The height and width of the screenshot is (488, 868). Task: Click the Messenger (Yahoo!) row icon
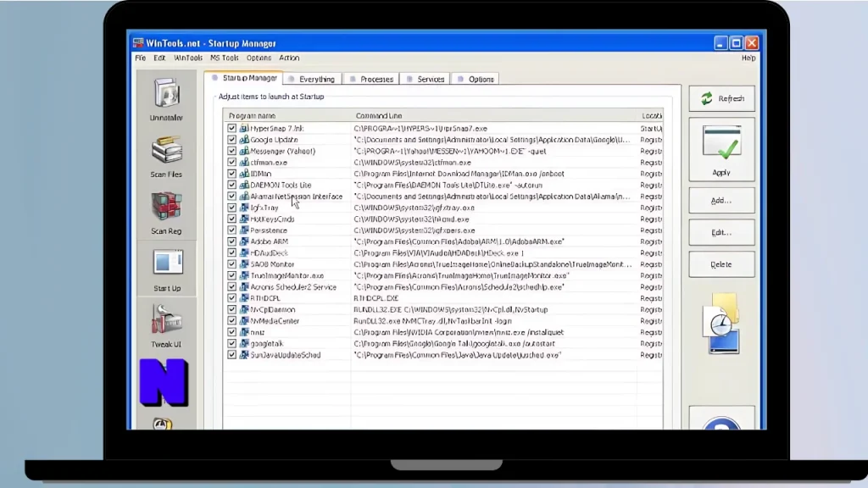243,151
